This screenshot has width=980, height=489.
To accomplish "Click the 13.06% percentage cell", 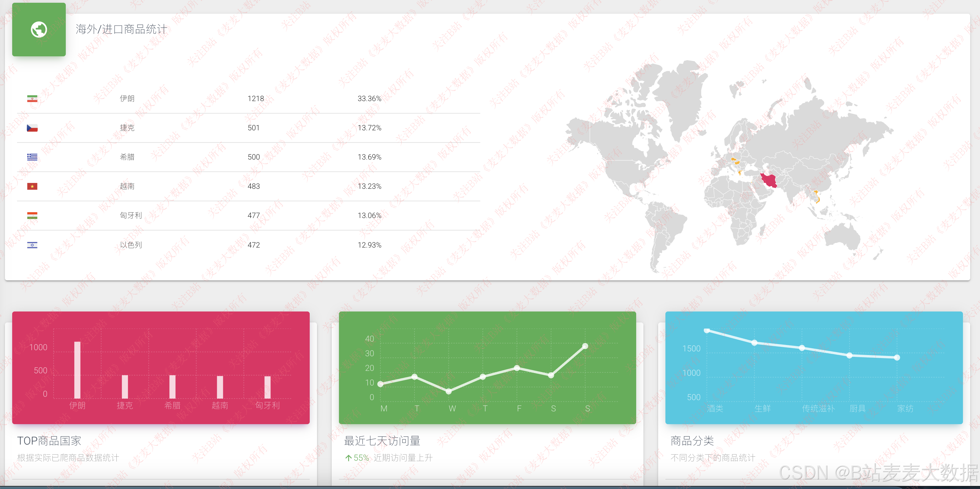I will pos(369,216).
